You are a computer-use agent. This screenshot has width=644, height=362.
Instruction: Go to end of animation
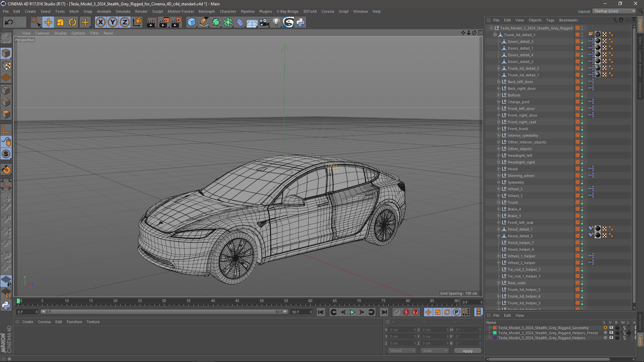click(x=384, y=312)
